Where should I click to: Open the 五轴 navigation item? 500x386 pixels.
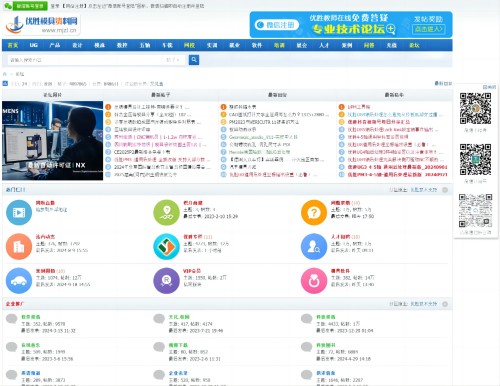coord(144,45)
